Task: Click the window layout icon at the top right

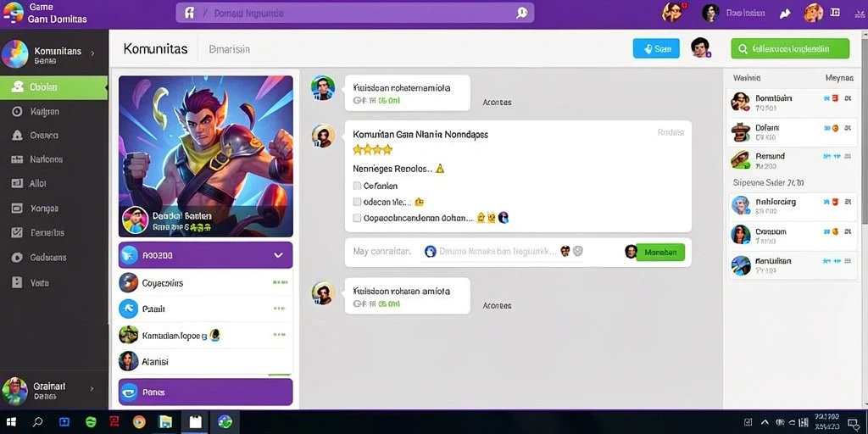Action: 835,12
